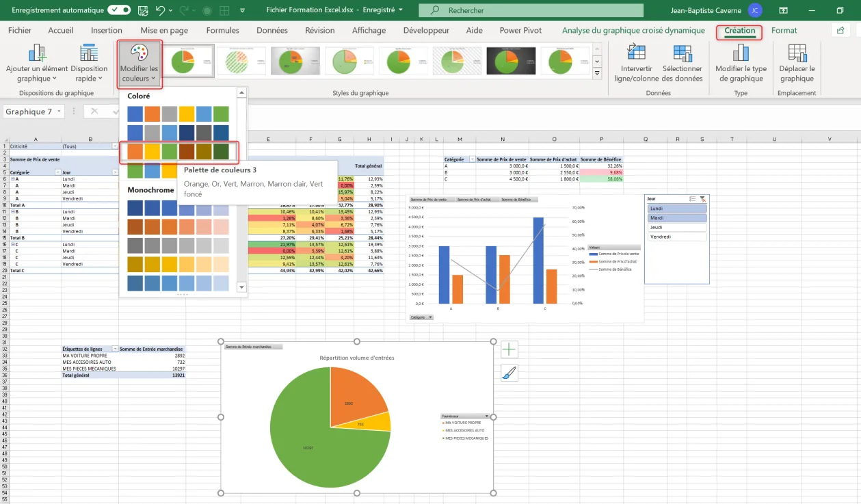Click the Share icon beside the Format tab
The image size is (861, 504).
839,30
